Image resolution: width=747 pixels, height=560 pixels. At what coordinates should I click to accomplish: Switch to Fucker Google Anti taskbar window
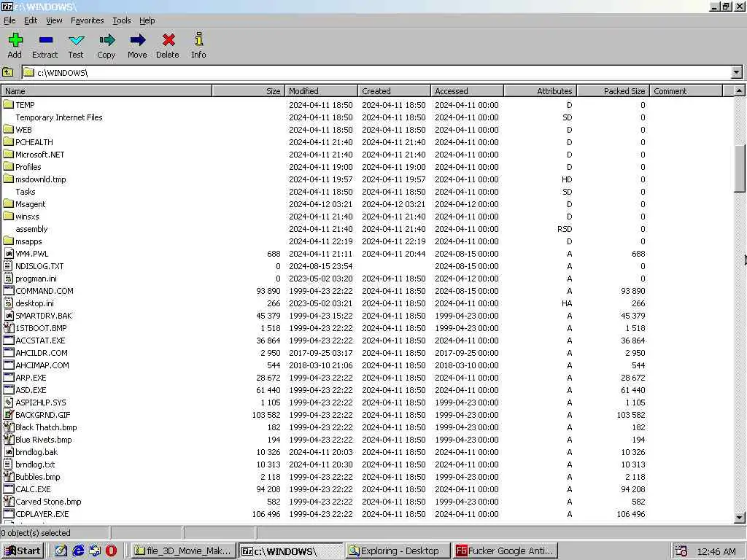506,551
